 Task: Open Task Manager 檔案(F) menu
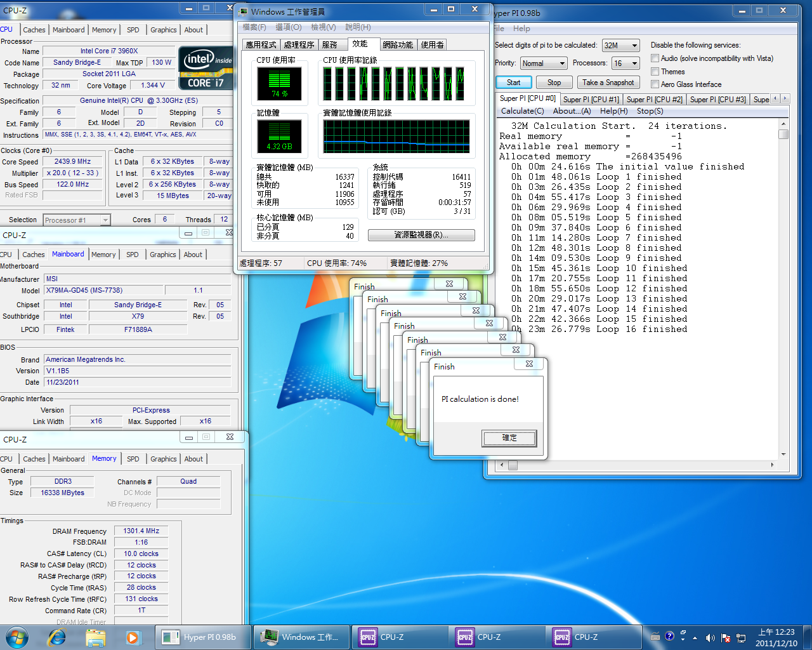254,27
